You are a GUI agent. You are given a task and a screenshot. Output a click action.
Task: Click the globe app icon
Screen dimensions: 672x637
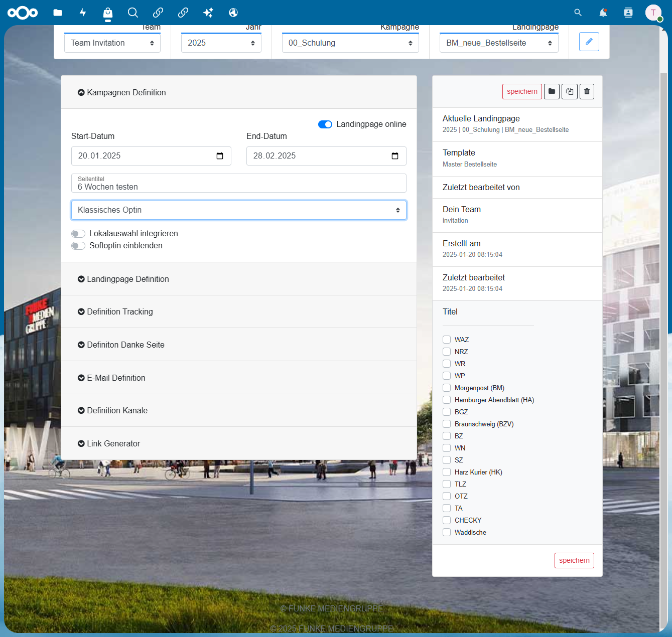(x=233, y=13)
